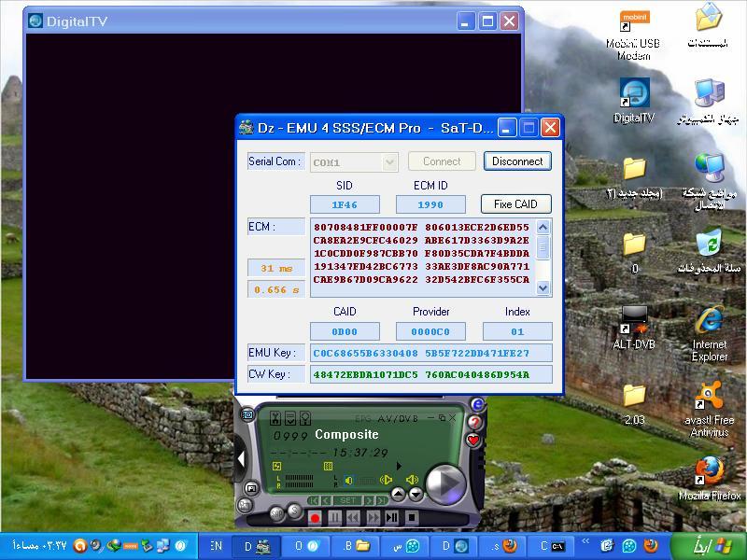Click the skip-to-first button left of SET

click(313, 500)
